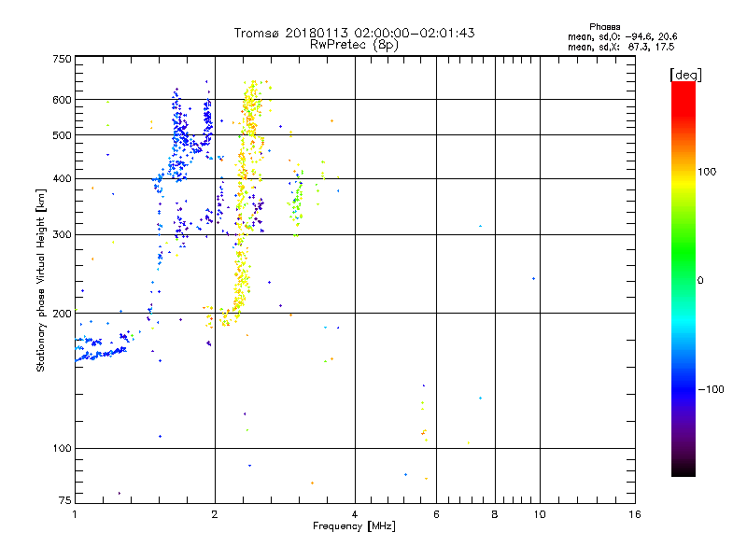
Task: Click the x-axis tick label '16'
Action: point(635,514)
